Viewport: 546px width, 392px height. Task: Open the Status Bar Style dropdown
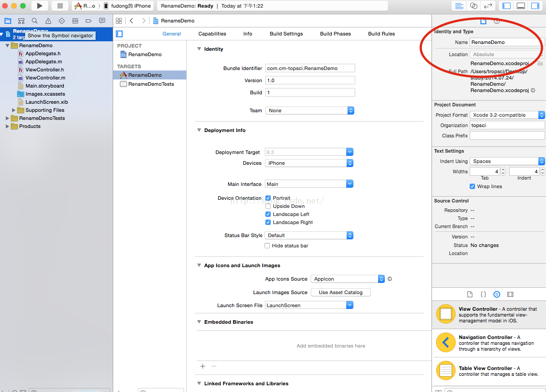coord(309,235)
